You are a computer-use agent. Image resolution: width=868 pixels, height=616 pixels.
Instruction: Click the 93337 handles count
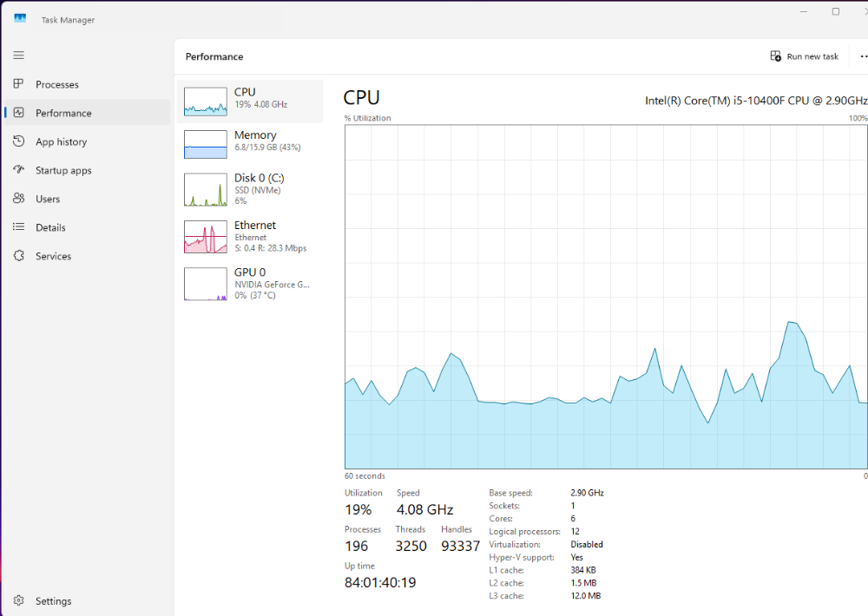click(x=460, y=547)
